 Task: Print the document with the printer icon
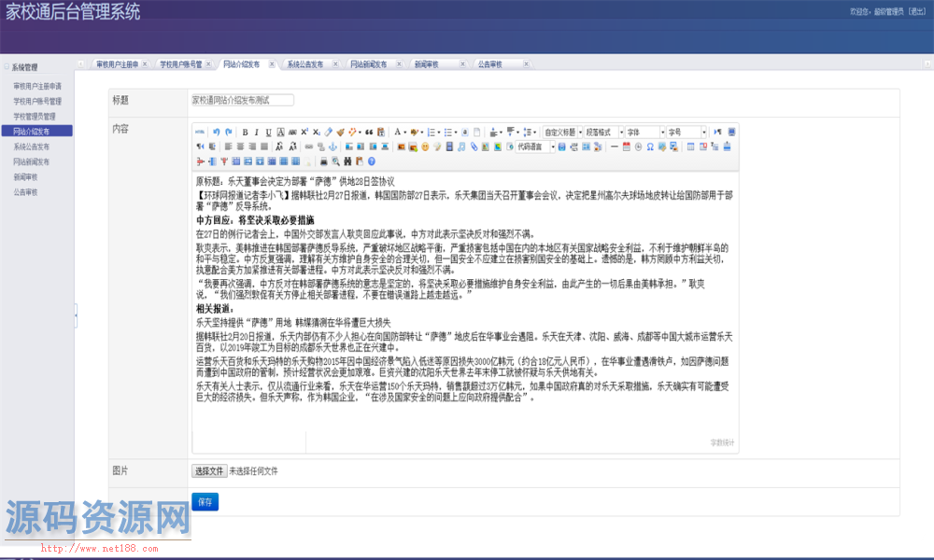[x=323, y=161]
